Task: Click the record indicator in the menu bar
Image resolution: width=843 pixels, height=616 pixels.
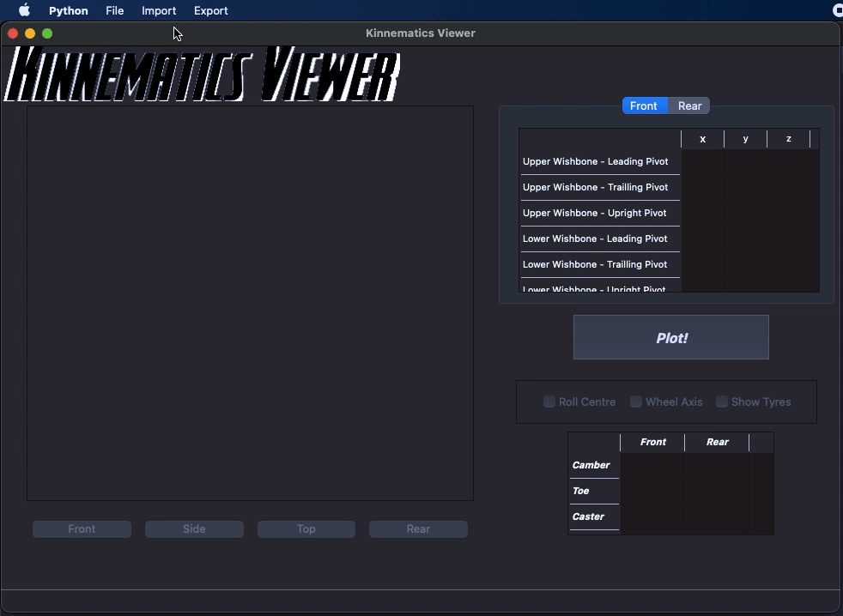Action: 837,10
